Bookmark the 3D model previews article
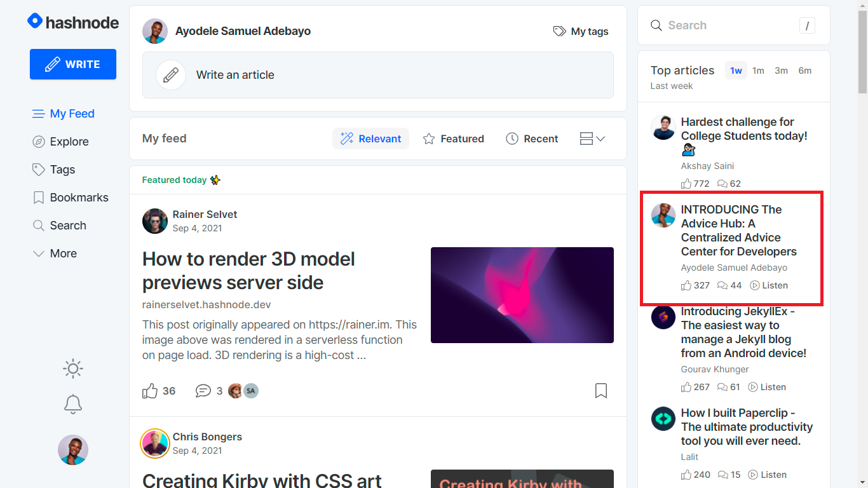868x488 pixels. (601, 391)
